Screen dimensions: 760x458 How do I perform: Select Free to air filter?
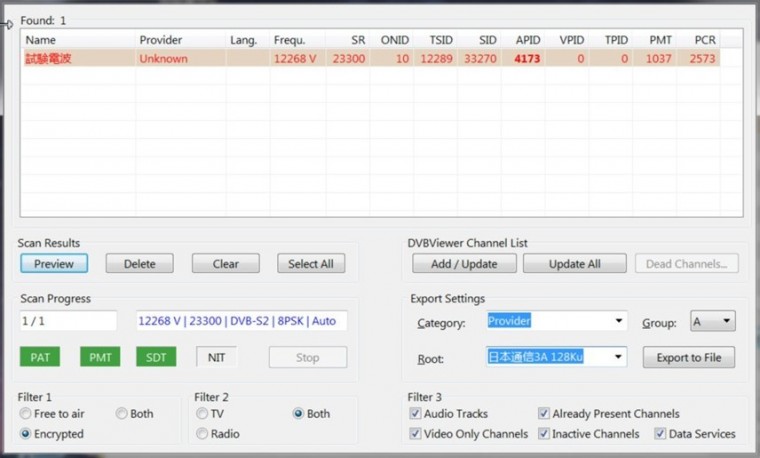coord(52,413)
